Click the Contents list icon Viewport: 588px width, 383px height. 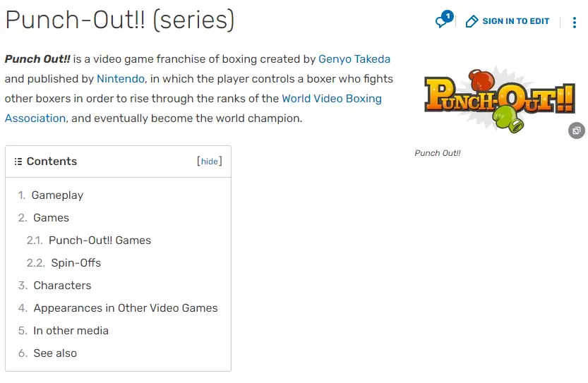click(x=18, y=162)
